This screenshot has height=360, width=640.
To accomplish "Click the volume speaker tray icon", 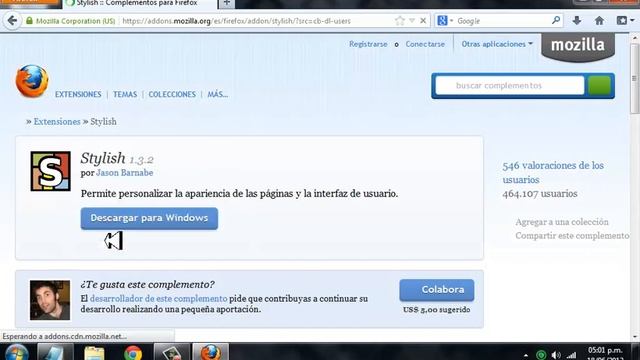I will point(556,355).
